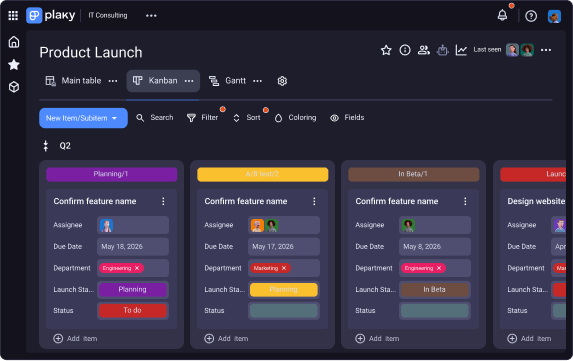The image size is (573, 361).
Task: Remove Engineering tag in Planning card
Action: click(x=137, y=268)
